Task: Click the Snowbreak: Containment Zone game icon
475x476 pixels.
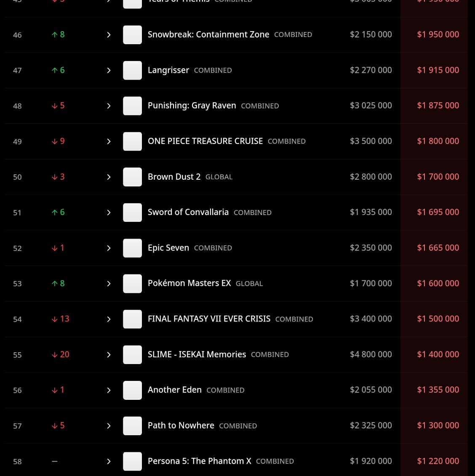Action: click(x=132, y=35)
